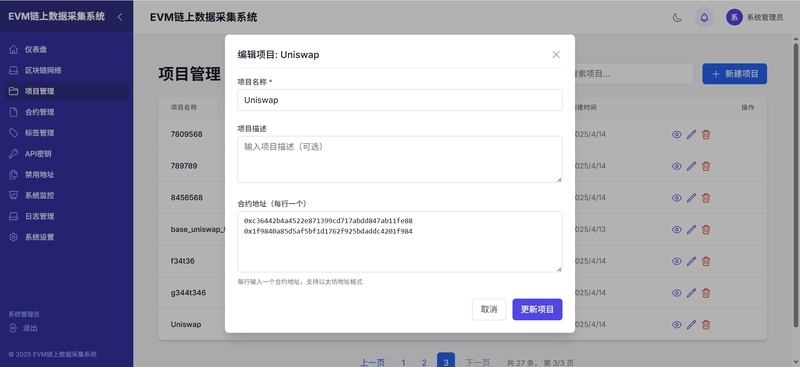
Task: Click the g344t346 project name cell
Action: click(x=188, y=293)
